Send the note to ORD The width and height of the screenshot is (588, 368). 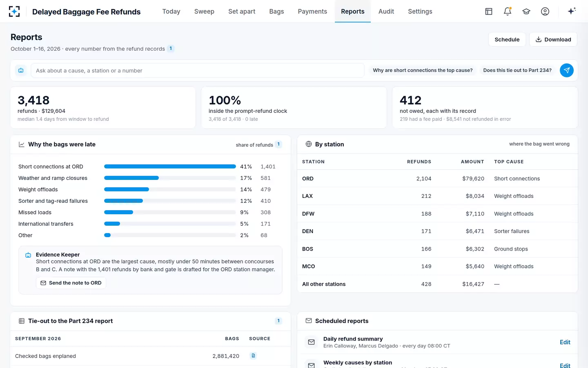point(71,283)
